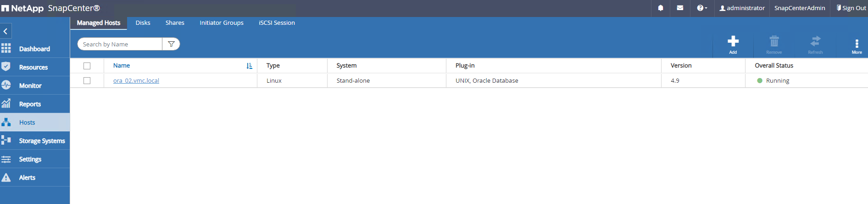Click the 4.9 version cell
This screenshot has width=868, height=204.
(675, 80)
